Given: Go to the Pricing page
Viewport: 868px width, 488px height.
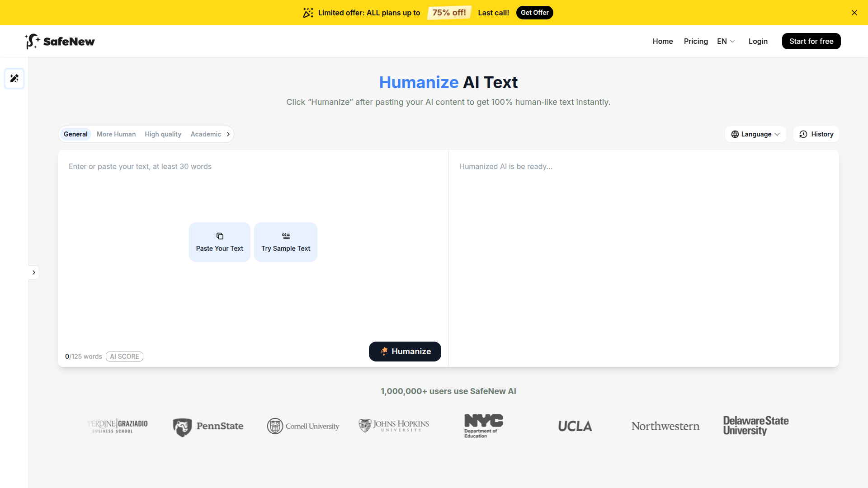Looking at the screenshot, I should point(696,41).
